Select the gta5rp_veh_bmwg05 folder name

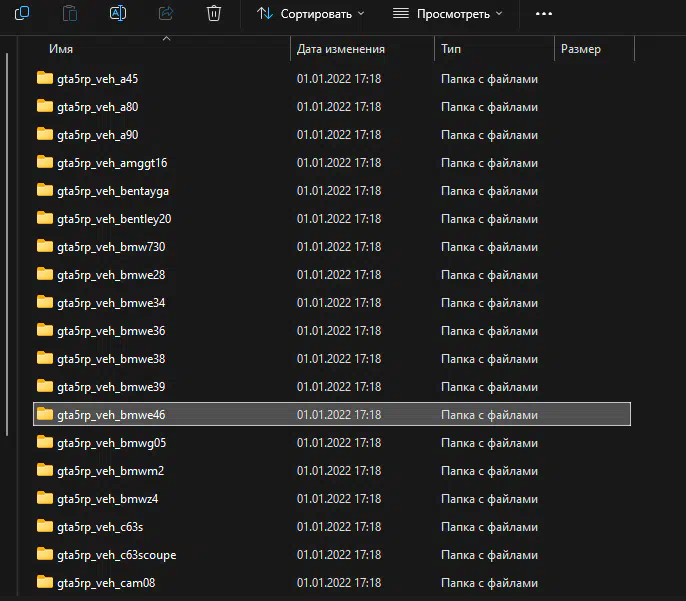[111, 442]
